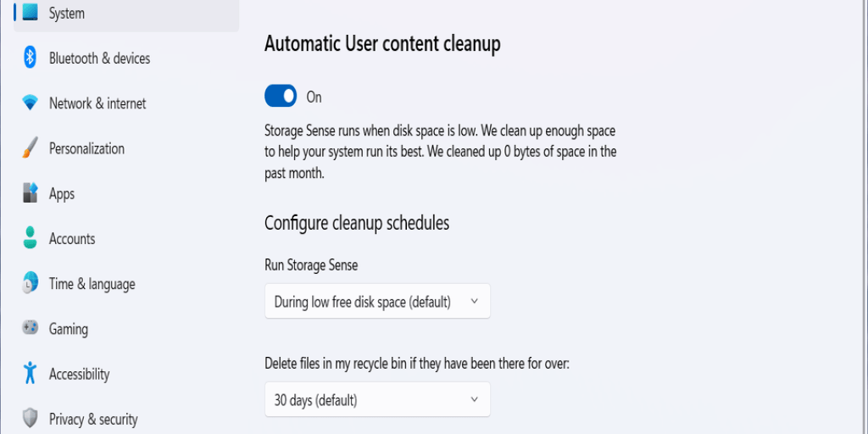
Task: Select the Personalization menu item
Action: [x=87, y=148]
